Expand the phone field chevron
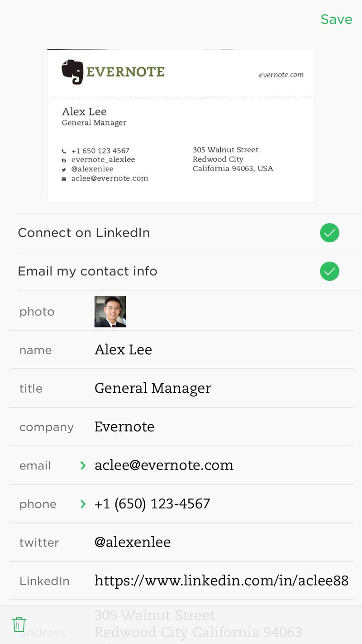Screen dimensions: 362x644 click(x=83, y=504)
